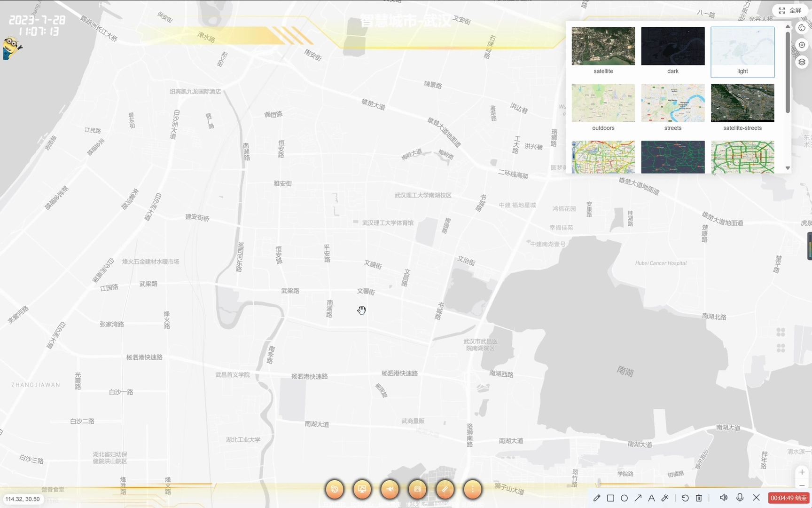
Task: Click the first orange globe round button
Action: point(335,489)
